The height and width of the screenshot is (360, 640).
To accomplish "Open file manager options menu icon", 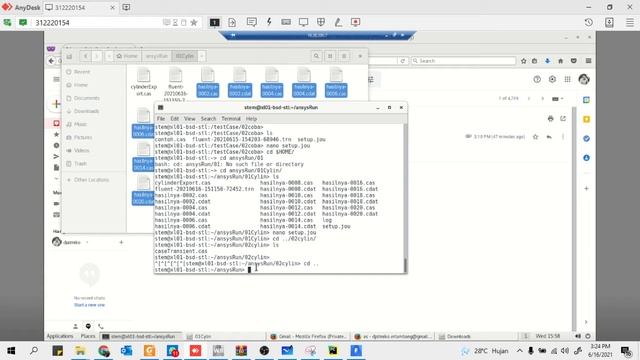I will (x=344, y=56).
